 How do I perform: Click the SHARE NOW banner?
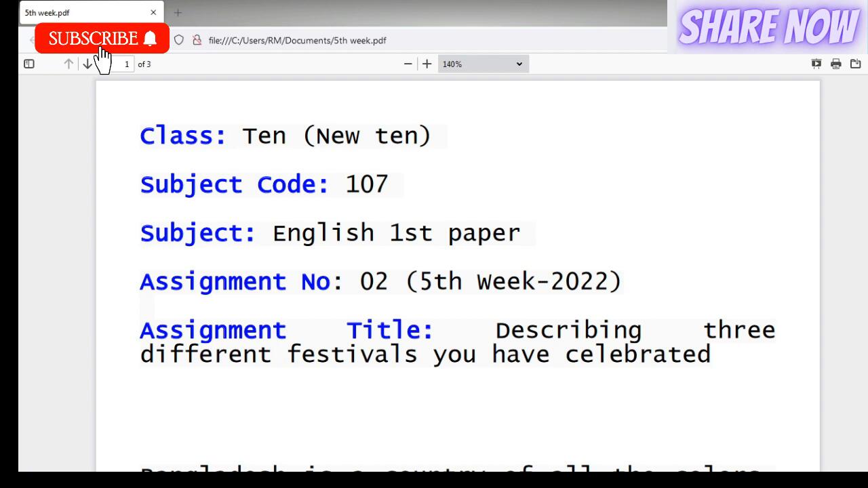(768, 27)
